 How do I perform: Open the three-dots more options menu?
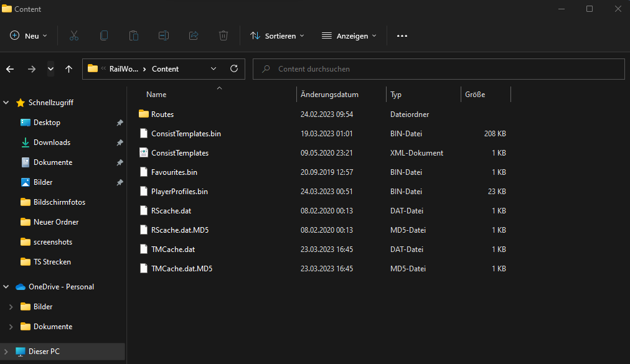click(402, 36)
